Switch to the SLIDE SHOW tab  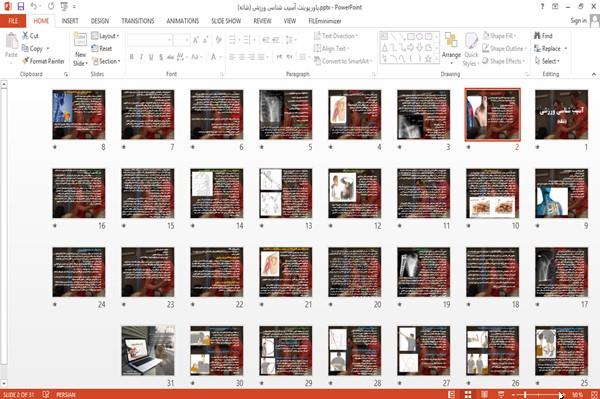tap(226, 21)
